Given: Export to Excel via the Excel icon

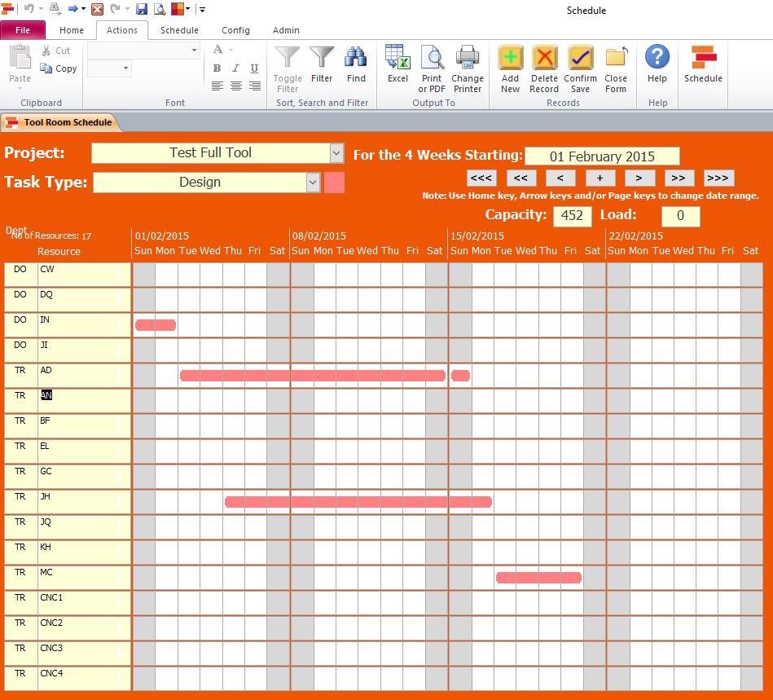Looking at the screenshot, I should pos(397,57).
